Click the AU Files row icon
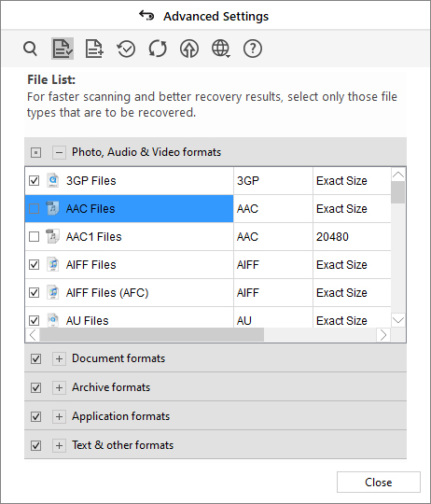This screenshot has height=504, width=431. (x=53, y=320)
